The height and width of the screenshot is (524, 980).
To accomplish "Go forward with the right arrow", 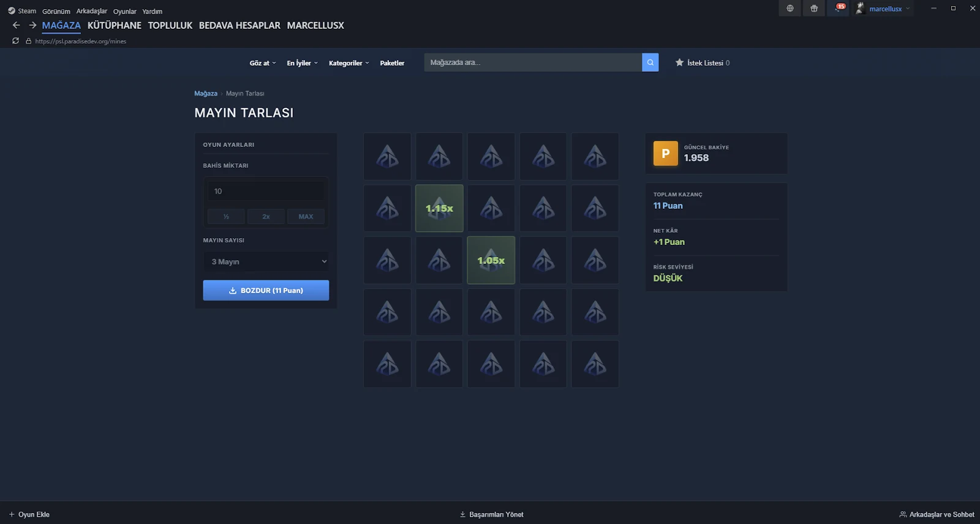I will [x=33, y=25].
